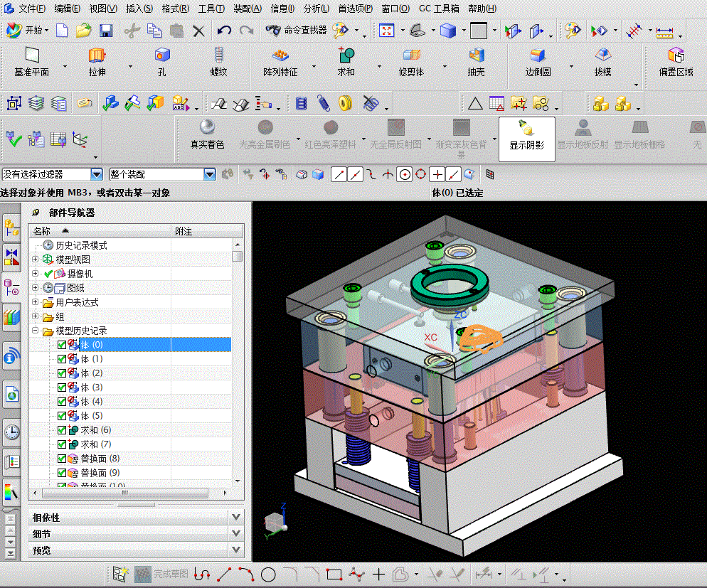Viewport: 707px width, 588px height.
Task: Open the history clock sidebar icon
Action: coord(11,432)
